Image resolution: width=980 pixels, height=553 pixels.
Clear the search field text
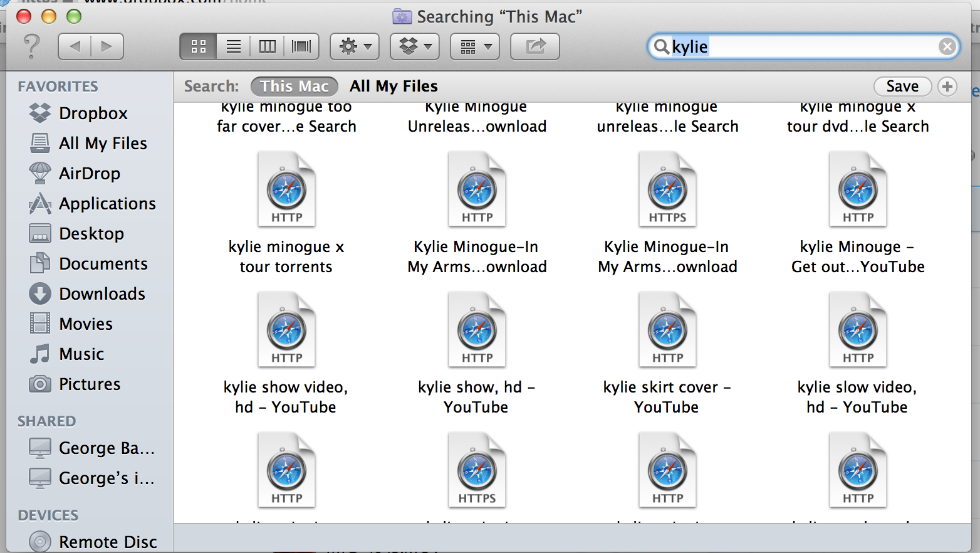[947, 46]
